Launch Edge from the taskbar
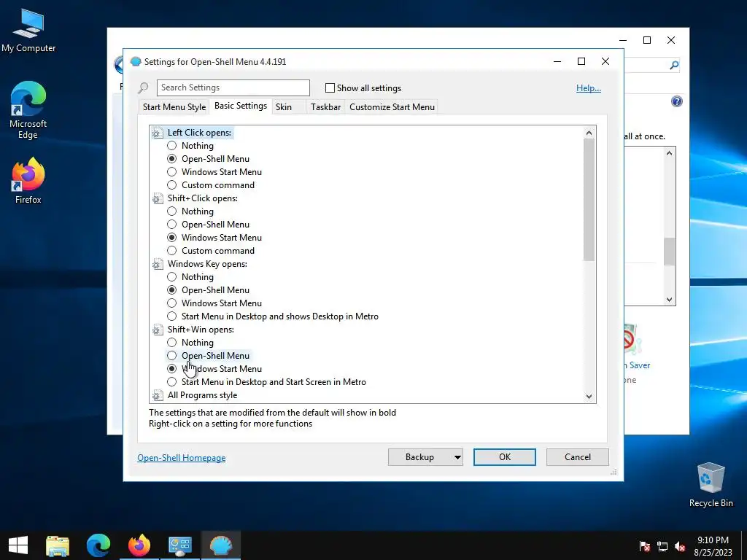 point(98,545)
